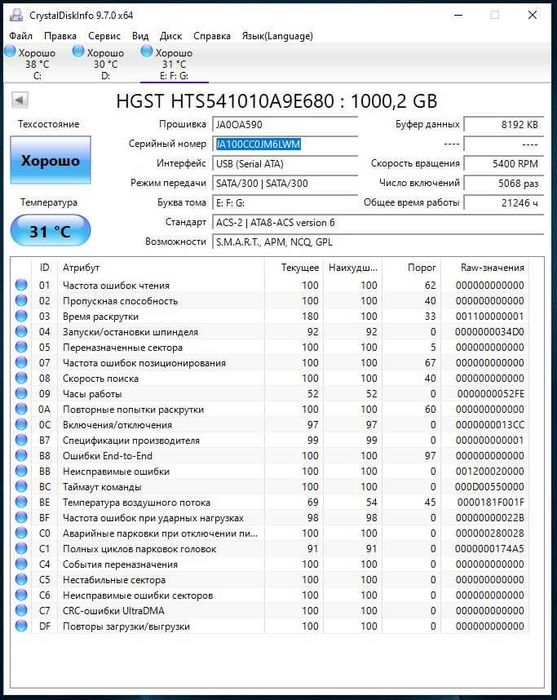Screen dimensions: 557x700
Task: Click status icon for Скорость поиска
Action: 21,378
